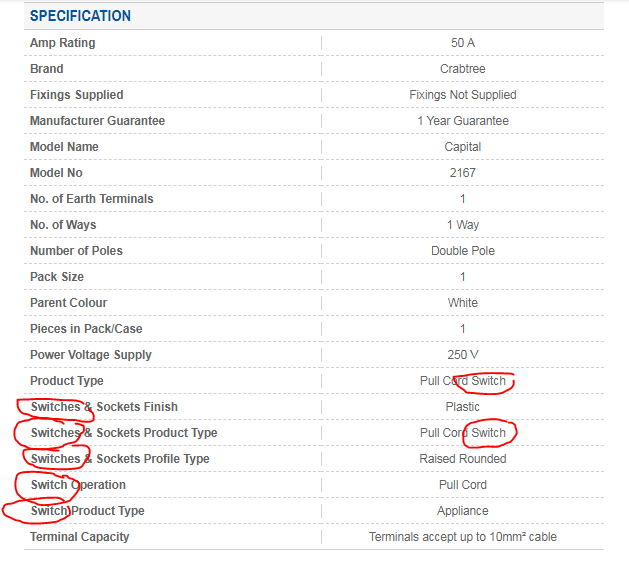The width and height of the screenshot is (629, 566).
Task: Click the Model Name label
Action: click(x=64, y=147)
